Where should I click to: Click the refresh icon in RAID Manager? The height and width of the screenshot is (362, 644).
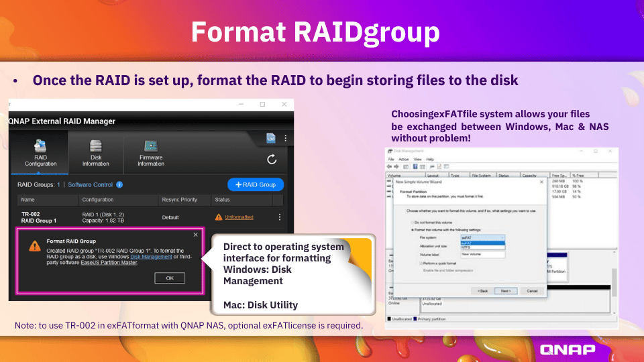point(272,160)
